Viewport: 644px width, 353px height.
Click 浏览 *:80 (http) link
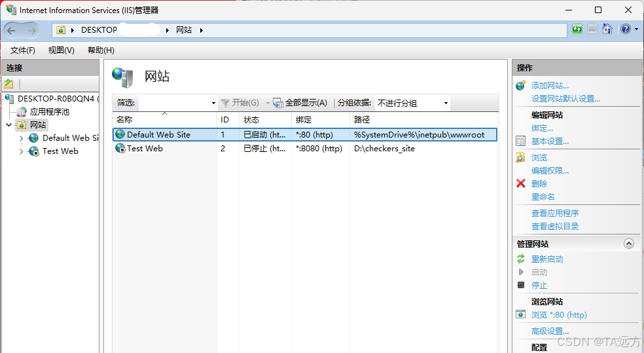559,315
